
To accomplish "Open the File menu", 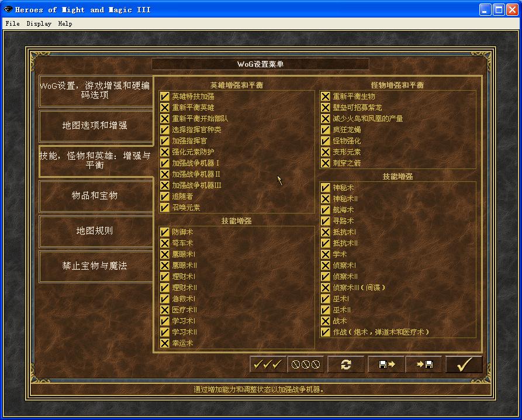I will pos(13,23).
